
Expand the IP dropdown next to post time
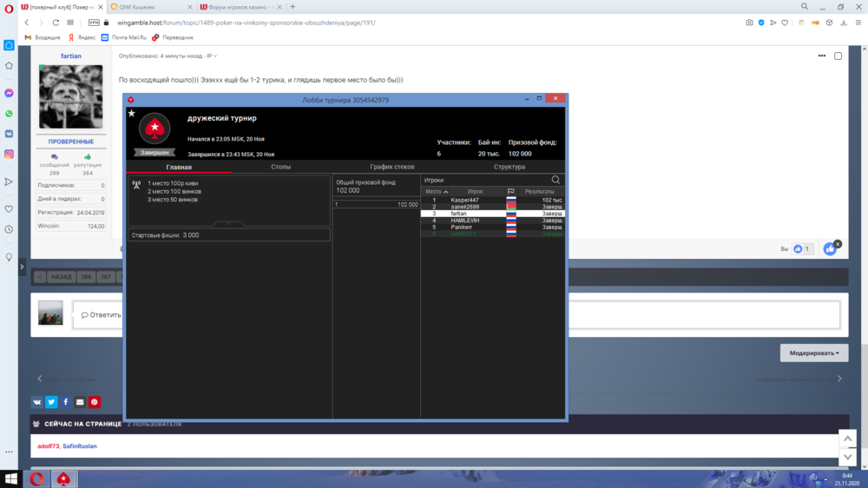coord(210,56)
